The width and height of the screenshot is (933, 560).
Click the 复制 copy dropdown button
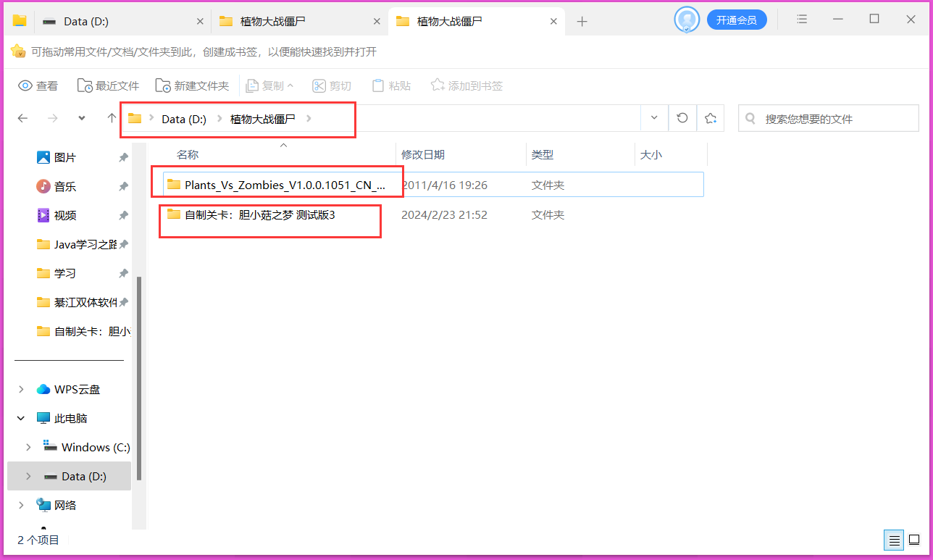pyautogui.click(x=269, y=85)
